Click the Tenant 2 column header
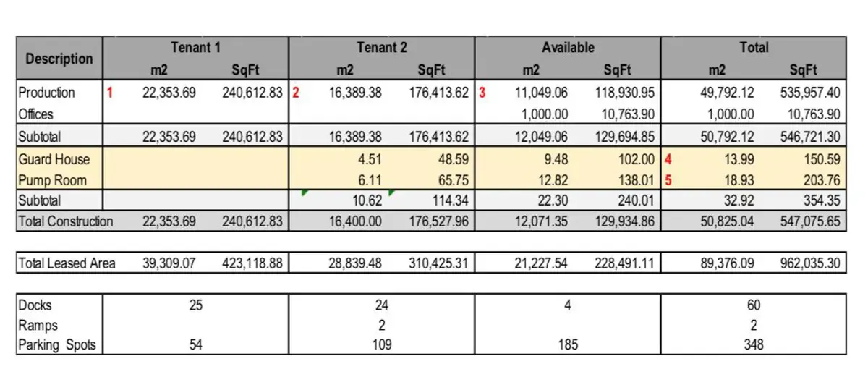The width and height of the screenshot is (868, 377). tap(382, 48)
